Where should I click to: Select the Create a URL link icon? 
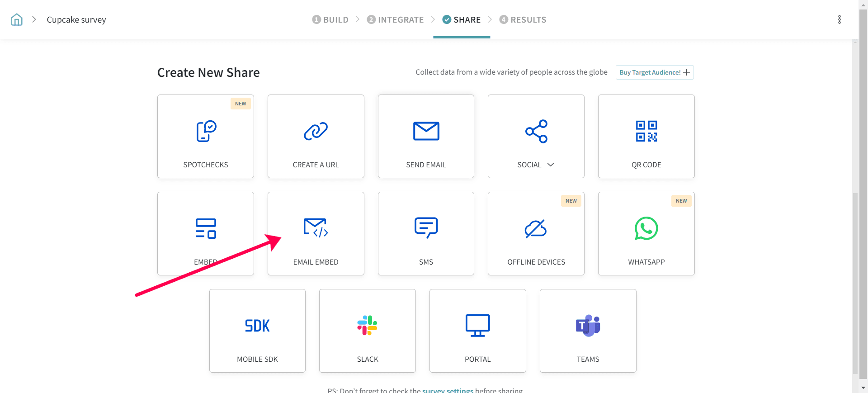click(316, 131)
